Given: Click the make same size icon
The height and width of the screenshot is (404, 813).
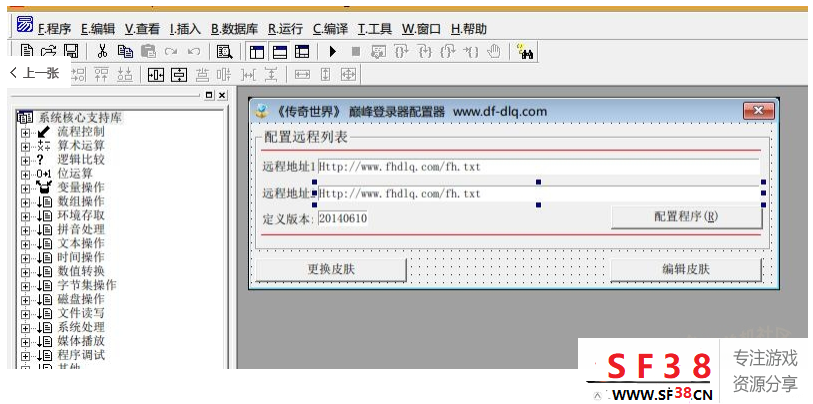Looking at the screenshot, I should click(x=348, y=75).
